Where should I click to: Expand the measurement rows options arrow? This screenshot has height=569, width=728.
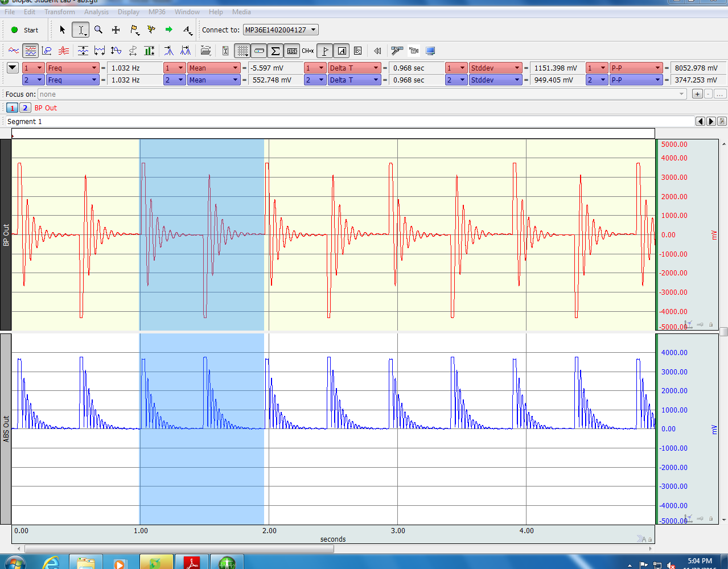(x=13, y=68)
